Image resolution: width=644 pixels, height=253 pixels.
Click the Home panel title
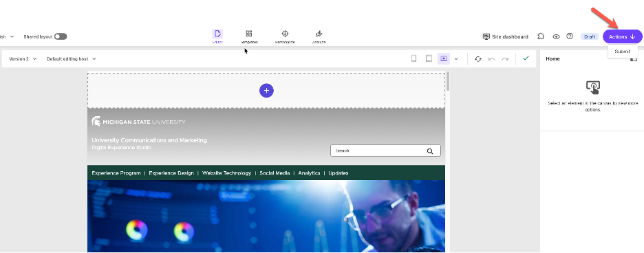tap(552, 58)
